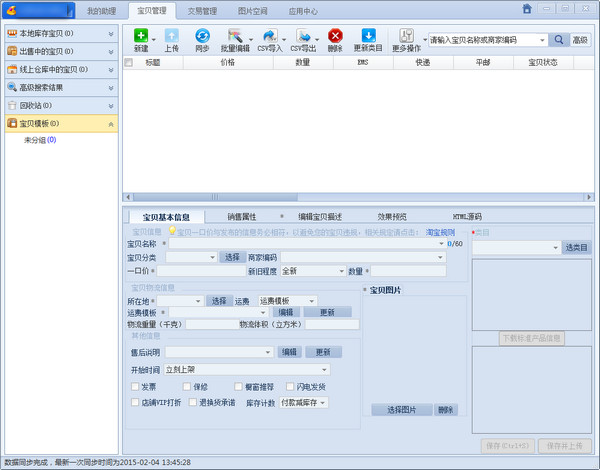600x470 pixels.
Task: Click the 淘宝规则 link
Action: click(x=439, y=231)
